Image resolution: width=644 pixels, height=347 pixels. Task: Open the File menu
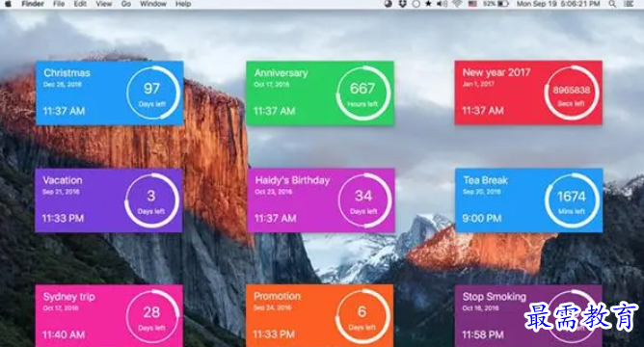pyautogui.click(x=59, y=4)
